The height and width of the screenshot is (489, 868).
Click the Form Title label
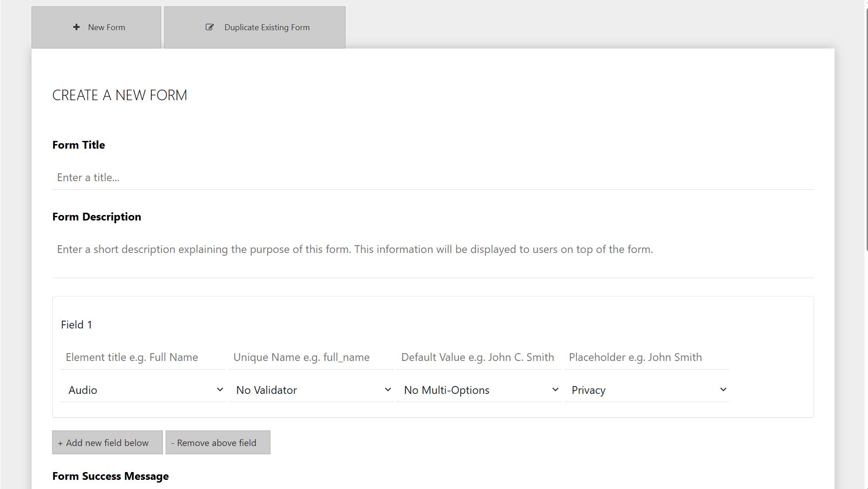79,145
